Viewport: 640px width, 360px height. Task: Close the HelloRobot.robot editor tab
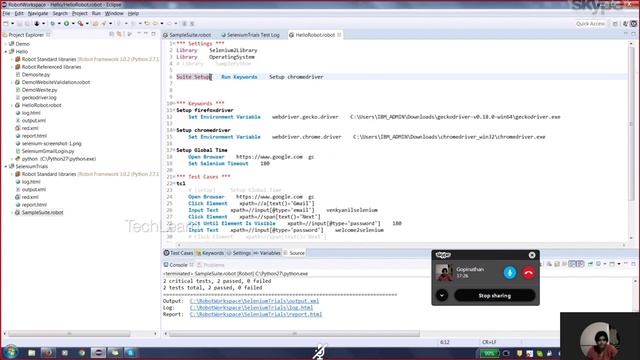pos(339,35)
